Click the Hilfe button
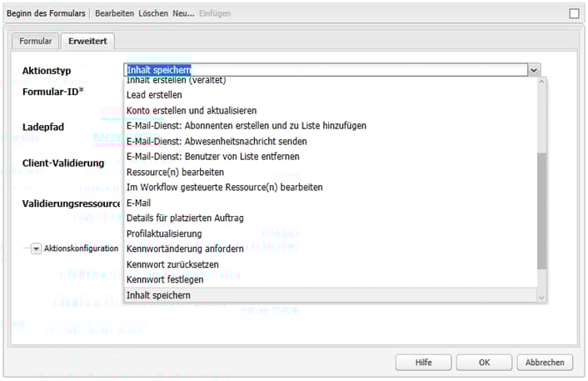 [x=423, y=363]
